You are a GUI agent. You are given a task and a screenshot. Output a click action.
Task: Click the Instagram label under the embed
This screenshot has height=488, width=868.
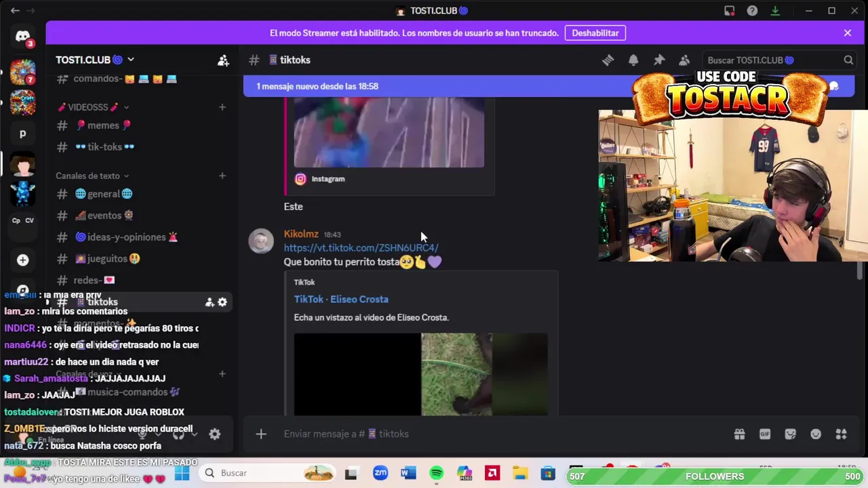coord(328,179)
